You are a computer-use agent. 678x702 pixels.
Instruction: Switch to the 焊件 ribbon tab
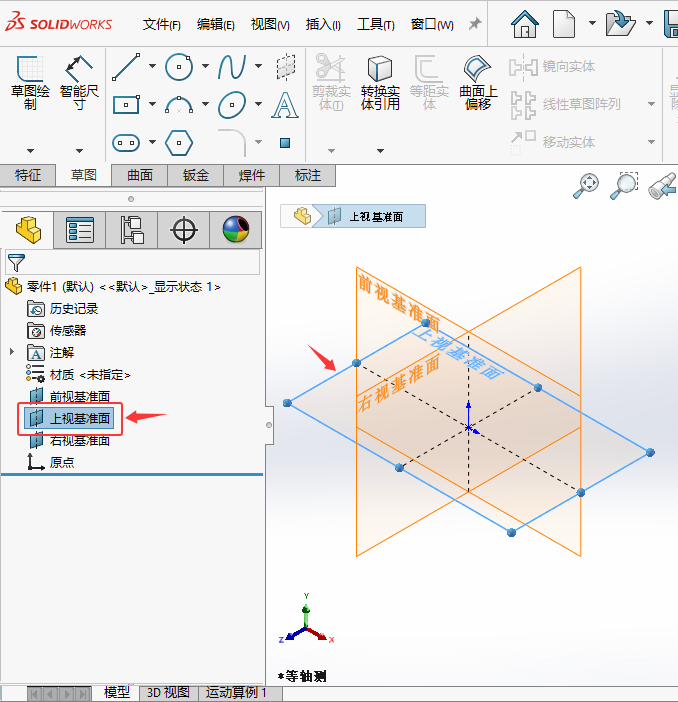[252, 175]
